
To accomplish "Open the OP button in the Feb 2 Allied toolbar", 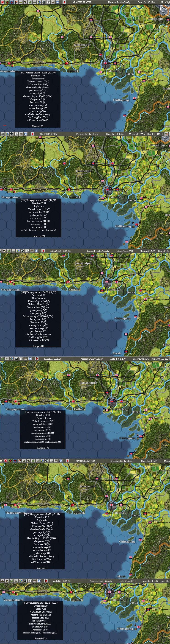I will 30,581.
